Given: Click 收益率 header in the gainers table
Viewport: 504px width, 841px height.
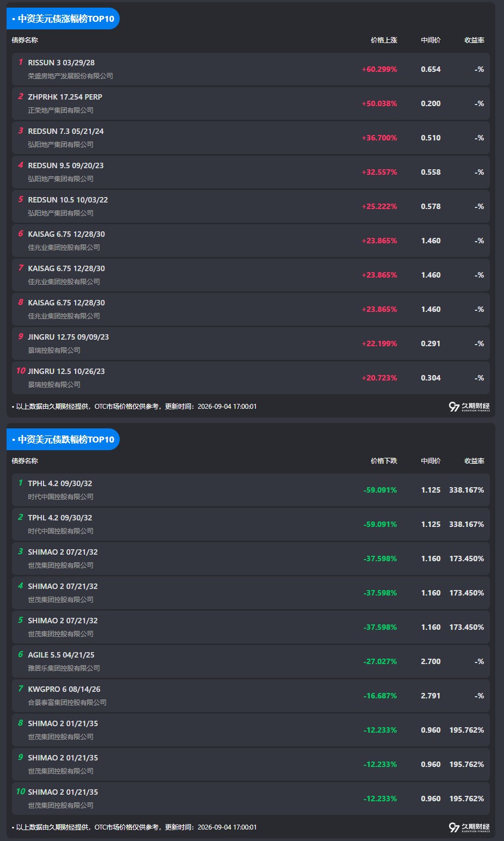Looking at the screenshot, I should tap(474, 40).
